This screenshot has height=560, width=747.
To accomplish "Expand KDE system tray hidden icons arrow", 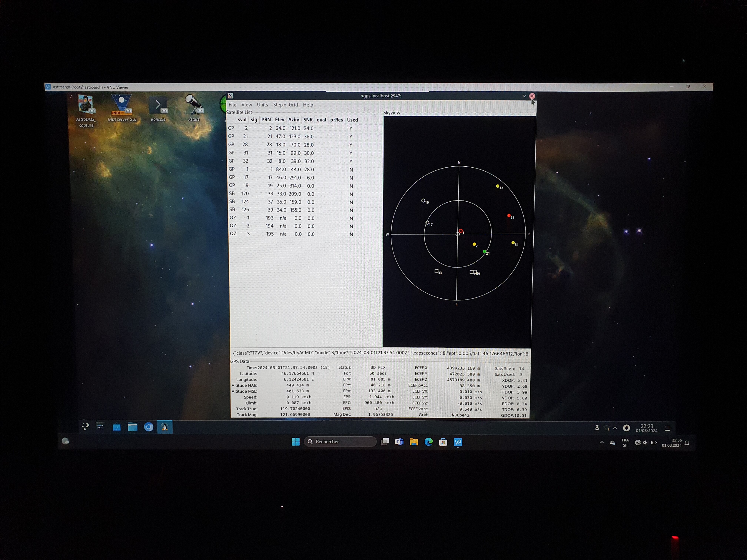I will 615,428.
